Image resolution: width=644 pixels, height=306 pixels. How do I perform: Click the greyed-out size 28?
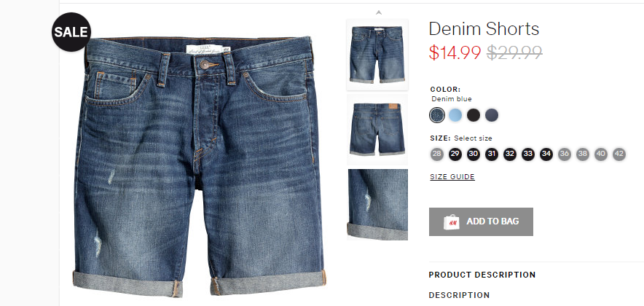pos(437,154)
